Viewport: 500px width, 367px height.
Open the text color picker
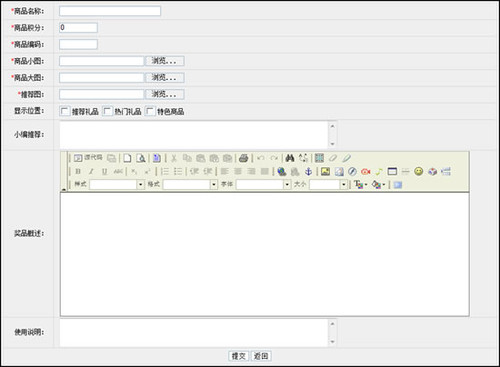[x=360, y=184]
